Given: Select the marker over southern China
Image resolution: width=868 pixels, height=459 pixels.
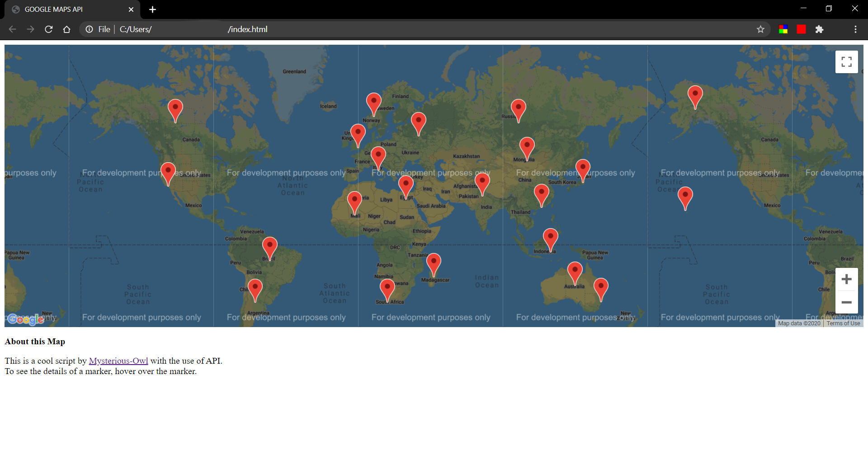Looking at the screenshot, I should pyautogui.click(x=542, y=196).
